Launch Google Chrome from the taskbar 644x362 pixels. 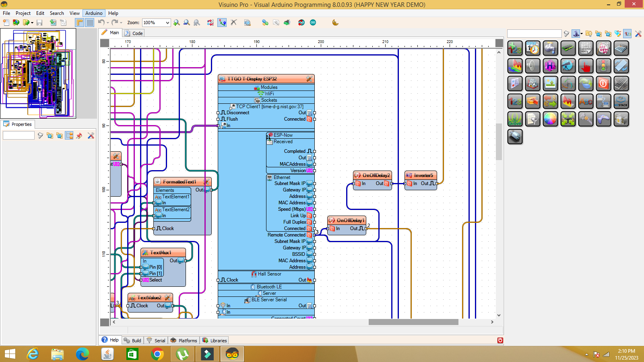click(157, 354)
